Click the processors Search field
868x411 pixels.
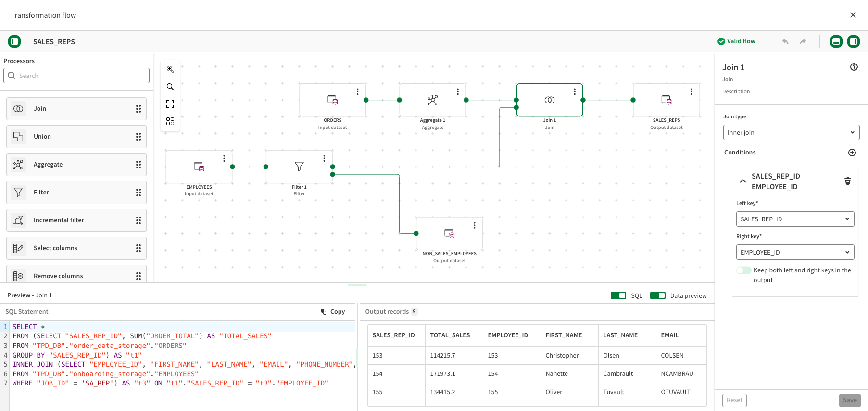pyautogui.click(x=76, y=76)
